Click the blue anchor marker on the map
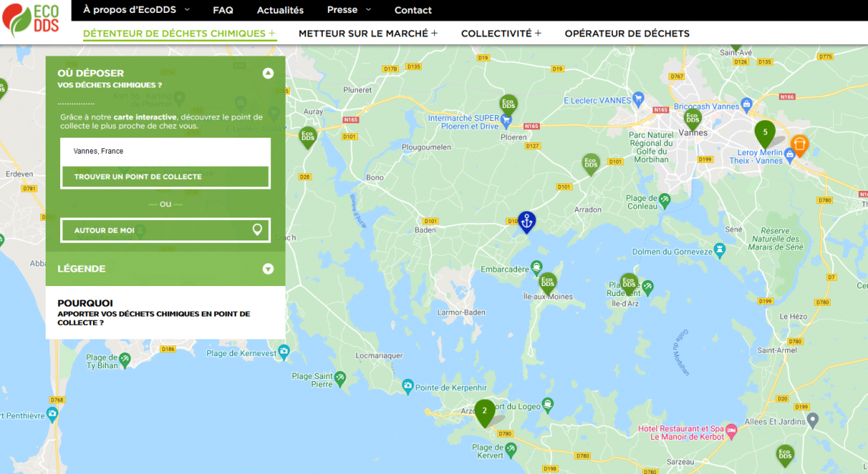This screenshot has height=474, width=868. pyautogui.click(x=526, y=222)
